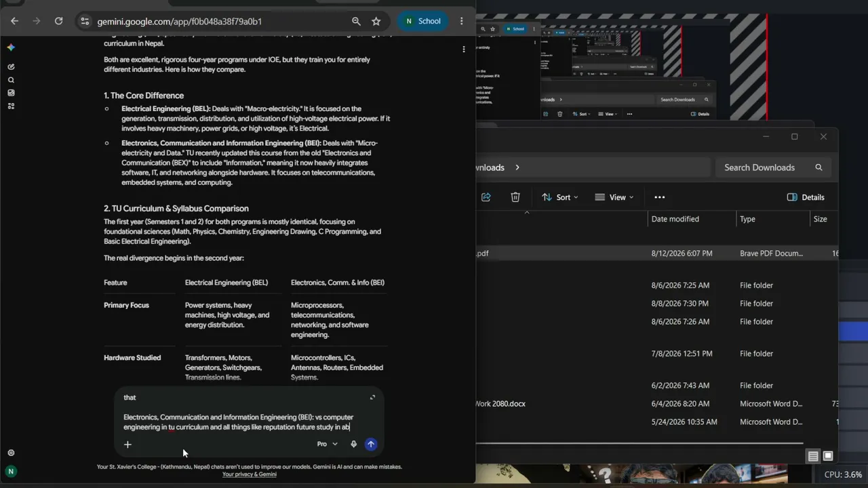Image resolution: width=868 pixels, height=488 pixels.
Task: Click the 'Hardware Studied' table row label
Action: [x=132, y=358]
